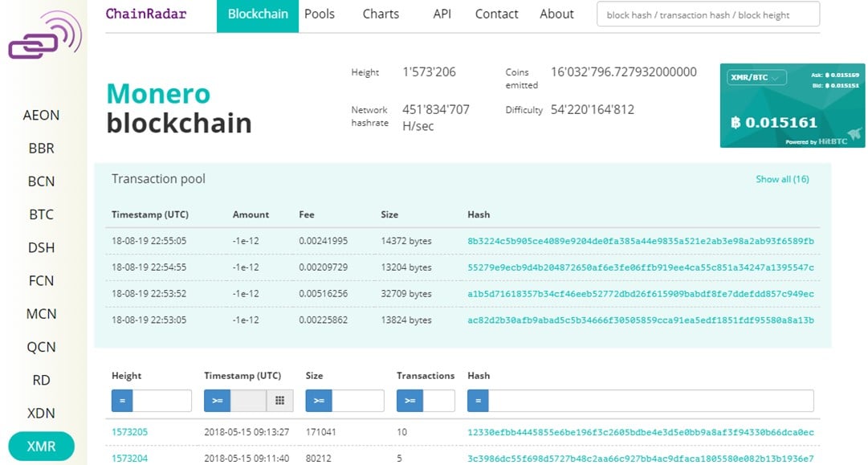
Task: Select MCN in the coin sidebar
Action: point(41,314)
